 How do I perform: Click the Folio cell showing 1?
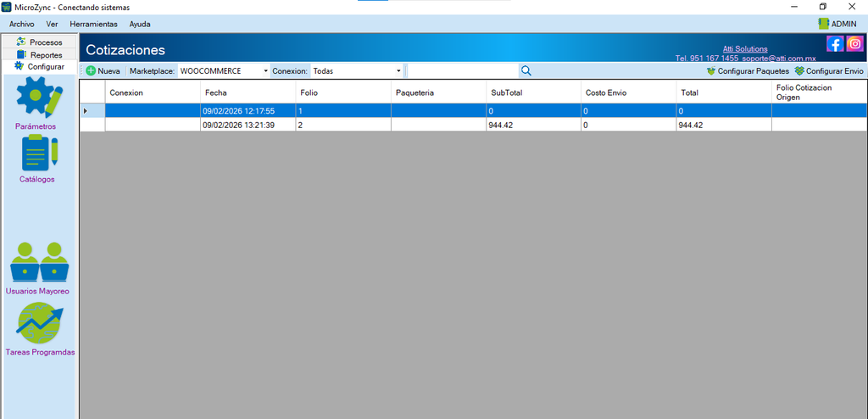[x=343, y=111]
